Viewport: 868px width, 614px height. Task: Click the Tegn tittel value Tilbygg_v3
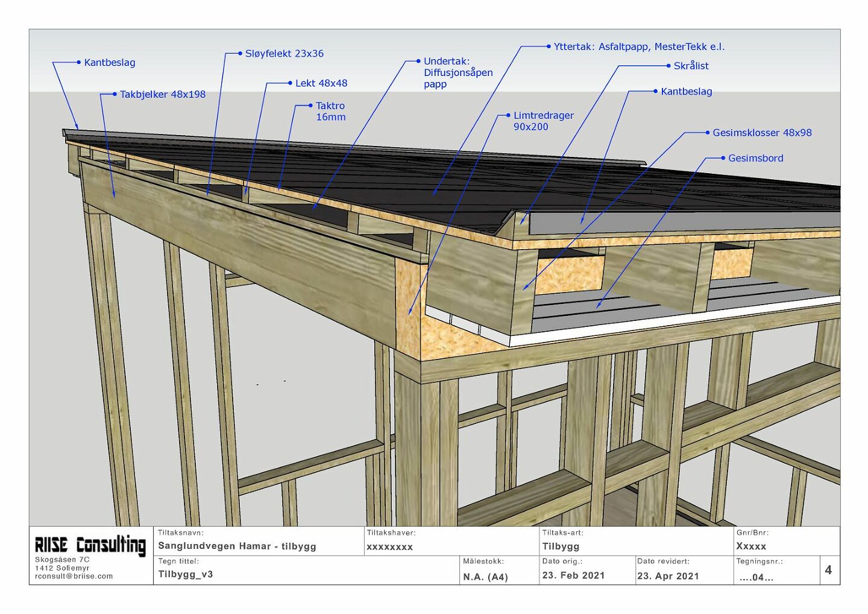click(186, 574)
